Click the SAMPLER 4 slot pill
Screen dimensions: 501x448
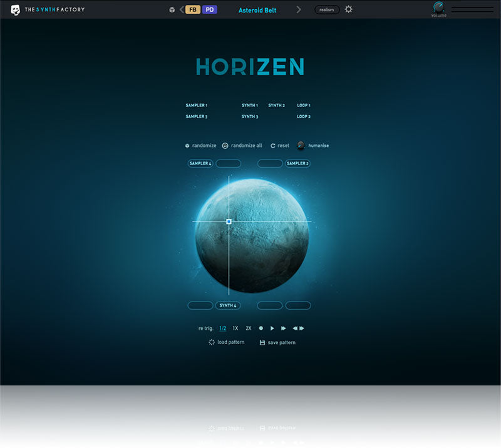200,163
